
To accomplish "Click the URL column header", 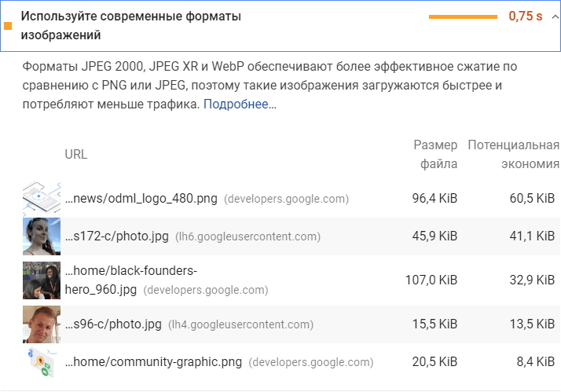I will [x=76, y=155].
